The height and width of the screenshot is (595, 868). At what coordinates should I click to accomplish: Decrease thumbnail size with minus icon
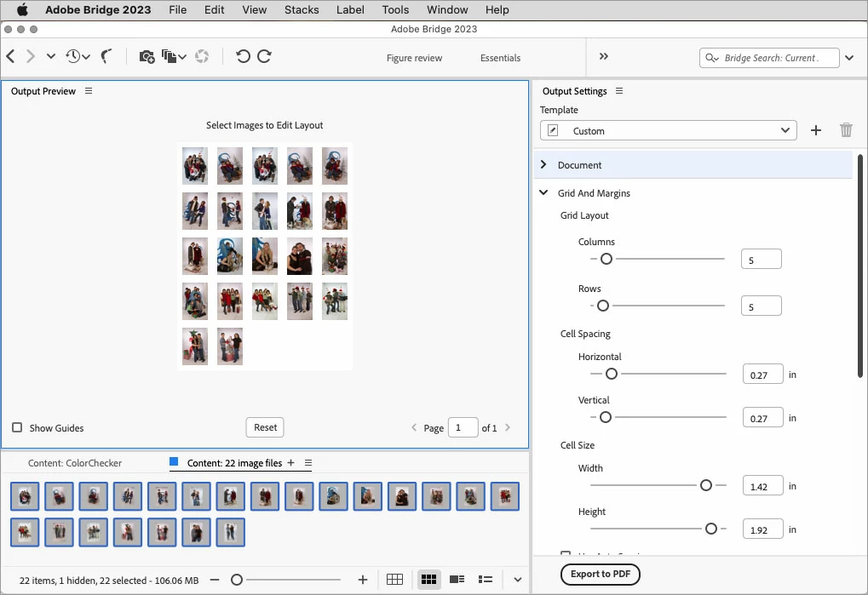click(215, 580)
